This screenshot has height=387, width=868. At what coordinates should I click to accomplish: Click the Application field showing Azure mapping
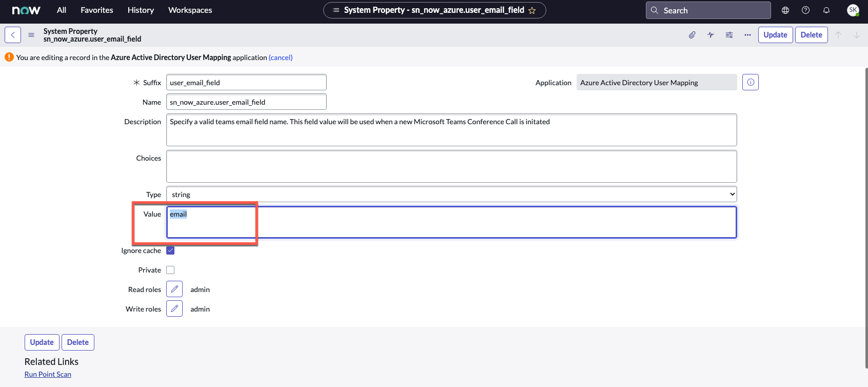point(657,82)
